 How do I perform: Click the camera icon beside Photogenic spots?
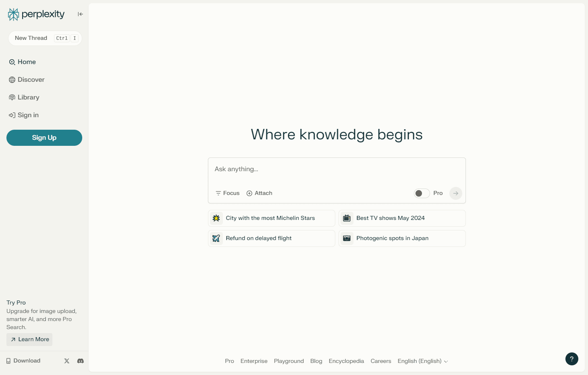347,238
